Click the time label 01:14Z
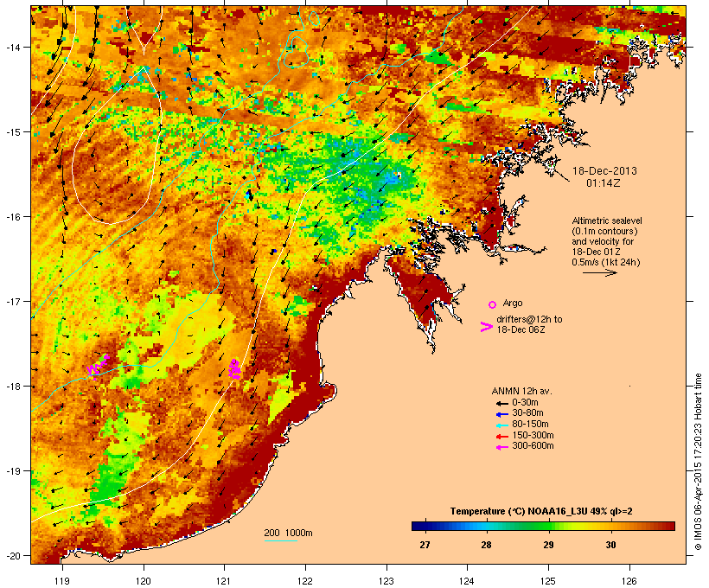709x588 pixels. pyautogui.click(x=604, y=183)
